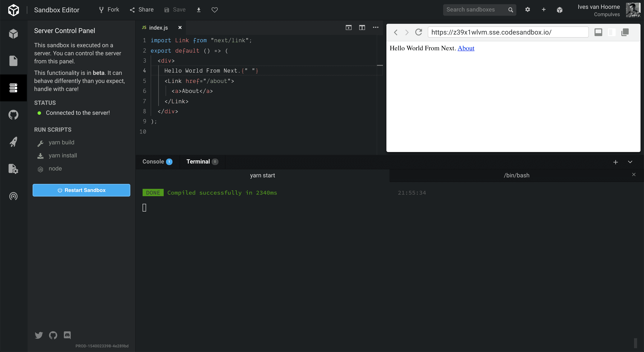Refresh the browser preview
Viewport: 644px width, 352px height.
(x=419, y=32)
